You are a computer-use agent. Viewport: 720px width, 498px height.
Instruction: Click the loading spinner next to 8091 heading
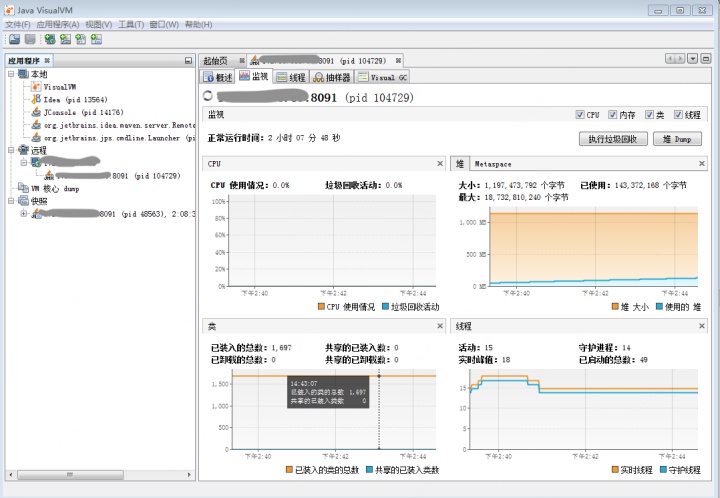(x=208, y=95)
